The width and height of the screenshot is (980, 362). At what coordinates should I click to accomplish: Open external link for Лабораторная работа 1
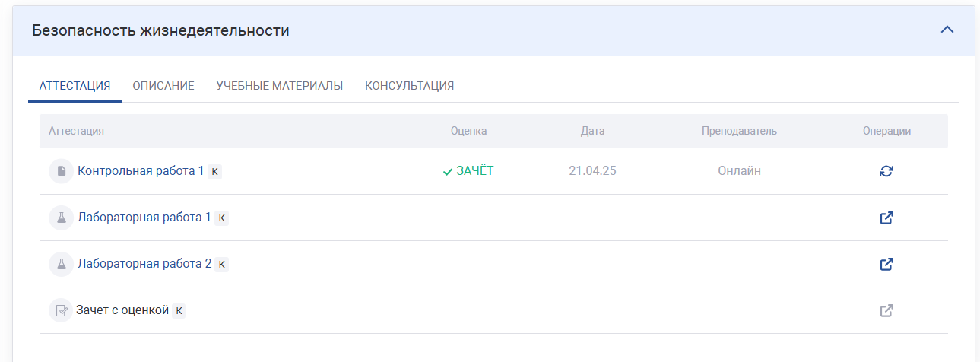coord(886,218)
